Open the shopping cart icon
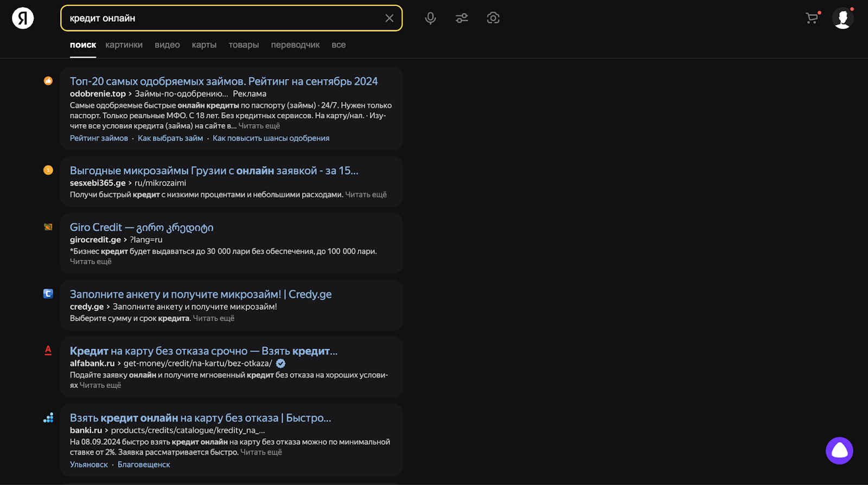 click(x=812, y=18)
